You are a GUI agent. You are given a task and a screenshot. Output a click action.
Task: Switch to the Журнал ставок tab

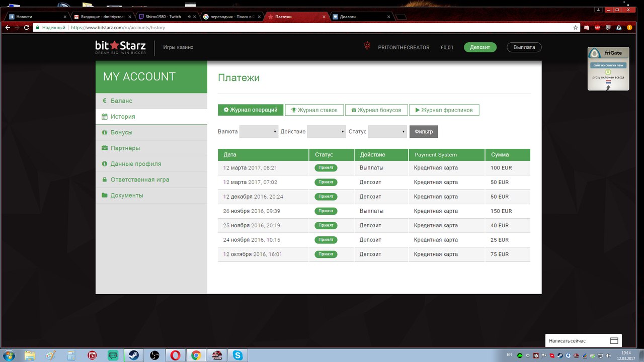314,110
